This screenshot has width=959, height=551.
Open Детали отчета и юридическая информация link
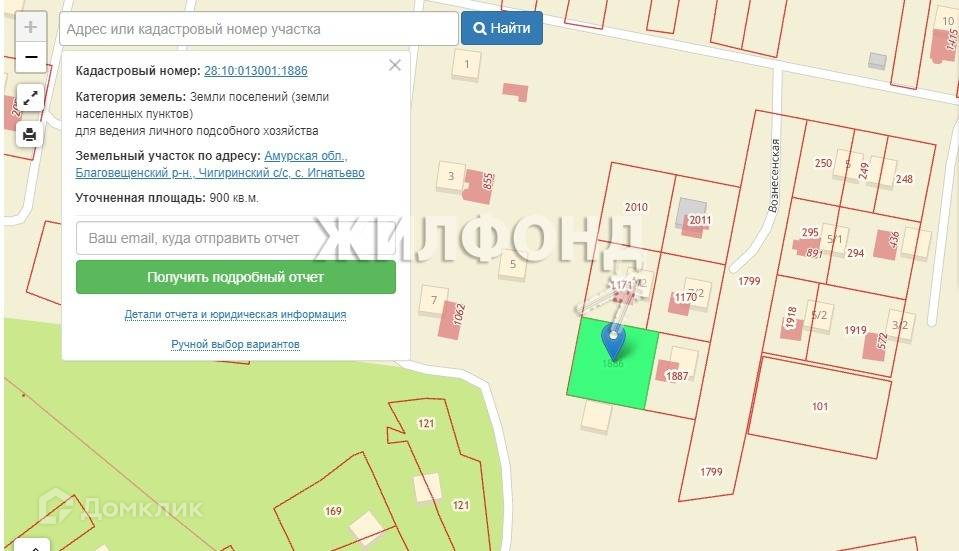pyautogui.click(x=235, y=314)
